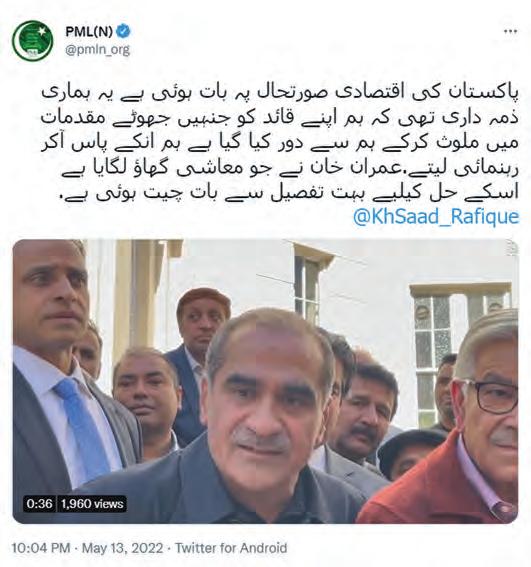The height and width of the screenshot is (567, 531).
Task: Click the blue verified badge
Action: (123, 32)
